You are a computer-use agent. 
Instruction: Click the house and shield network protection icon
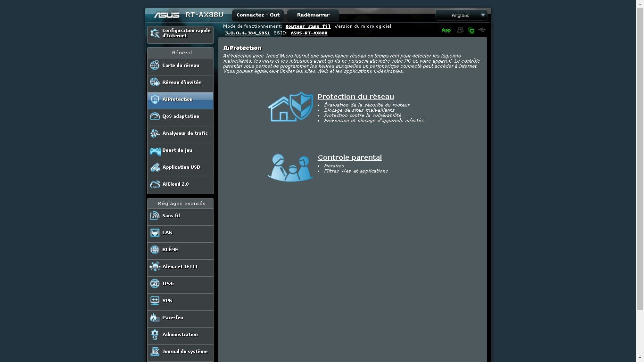pos(290,107)
